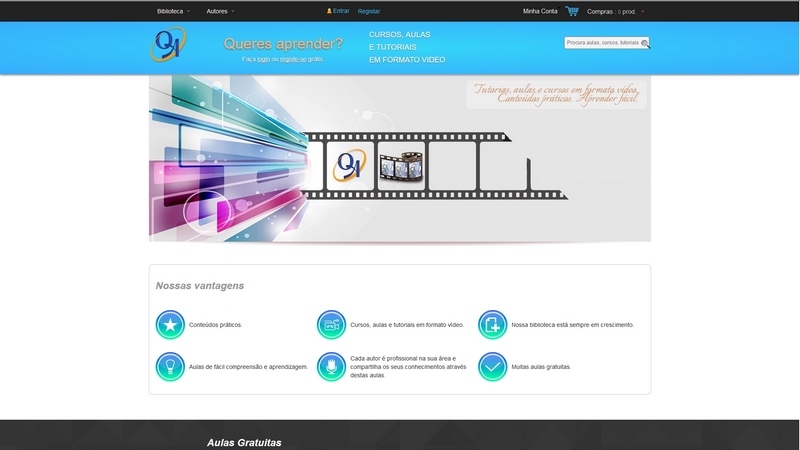
Task: Click the 'Aulas Gratuitas' footer heading
Action: click(x=244, y=443)
